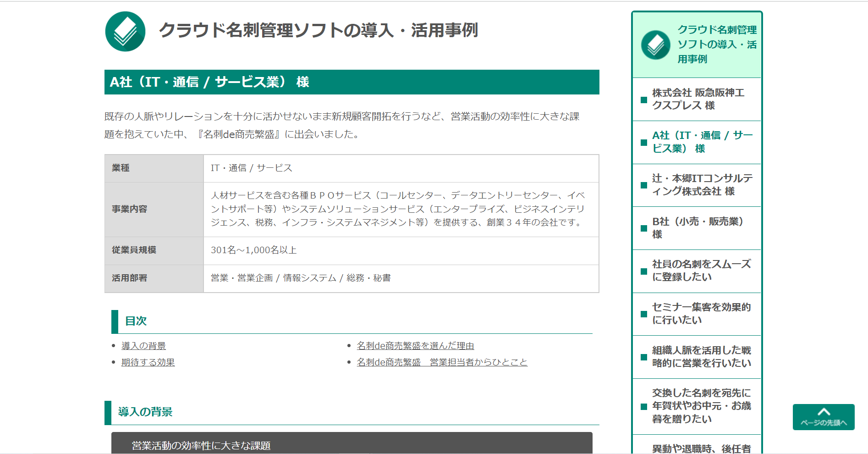The image size is (868, 454).
Task: Click the 導入の背景 section heading
Action: tap(145, 412)
